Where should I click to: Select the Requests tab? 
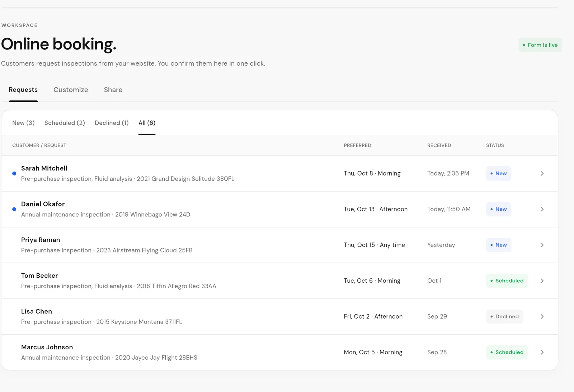(23, 90)
